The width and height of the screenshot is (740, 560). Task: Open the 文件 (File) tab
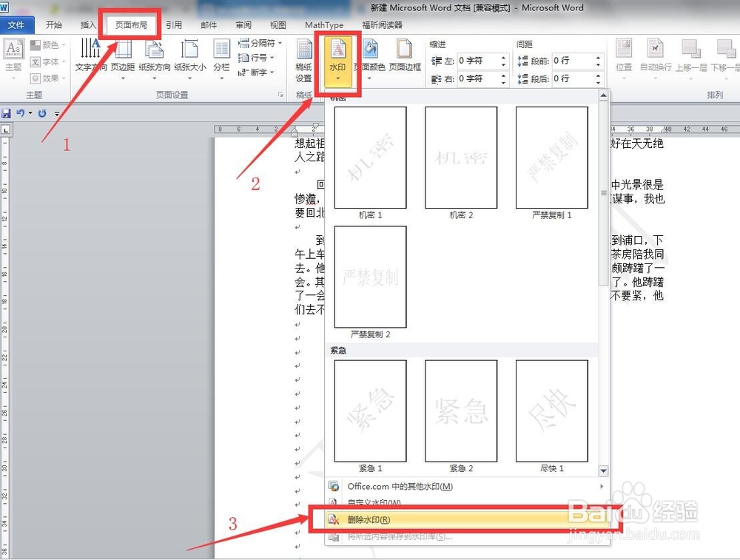(x=16, y=25)
